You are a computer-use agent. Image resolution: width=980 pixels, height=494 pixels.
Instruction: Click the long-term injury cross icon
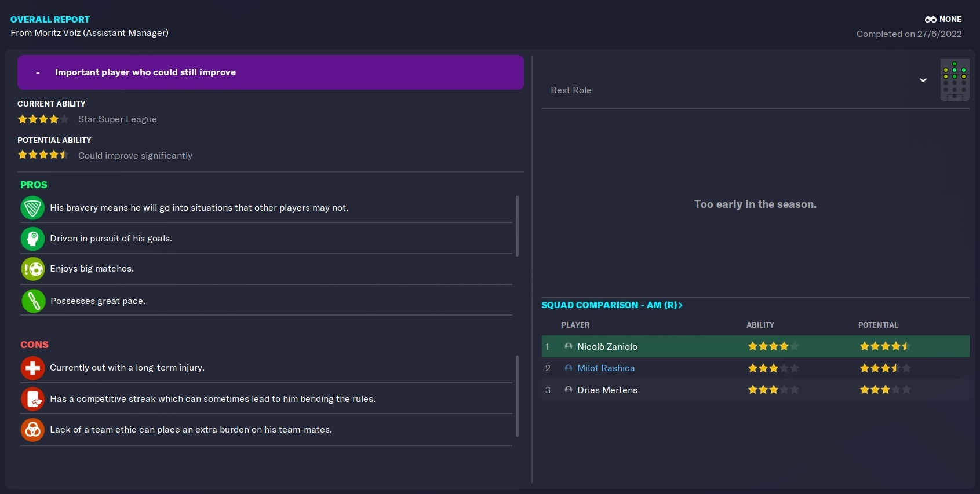coord(32,368)
